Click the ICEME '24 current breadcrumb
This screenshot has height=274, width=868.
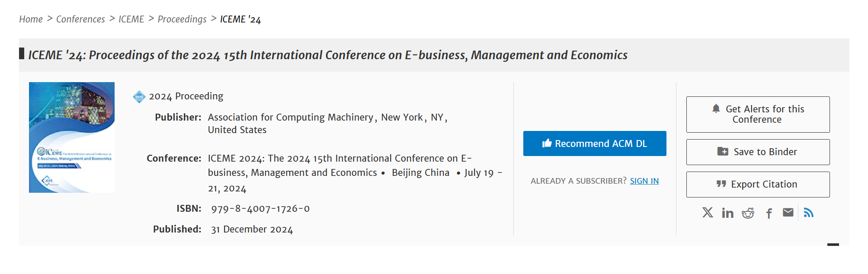click(x=240, y=19)
